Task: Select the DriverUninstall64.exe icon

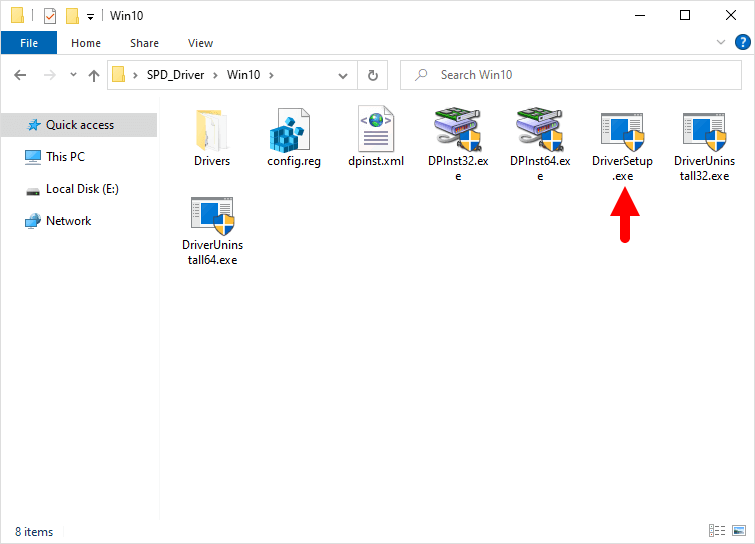Action: point(212,216)
